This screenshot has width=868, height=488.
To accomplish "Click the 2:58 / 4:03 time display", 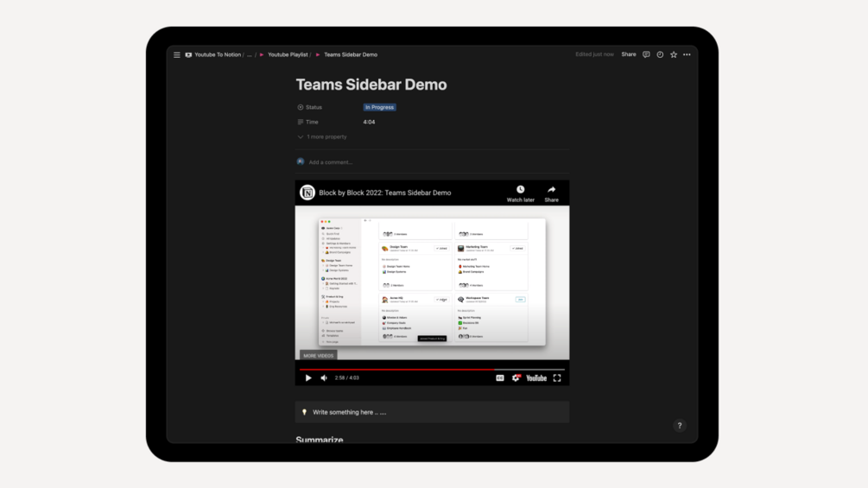I will click(346, 378).
